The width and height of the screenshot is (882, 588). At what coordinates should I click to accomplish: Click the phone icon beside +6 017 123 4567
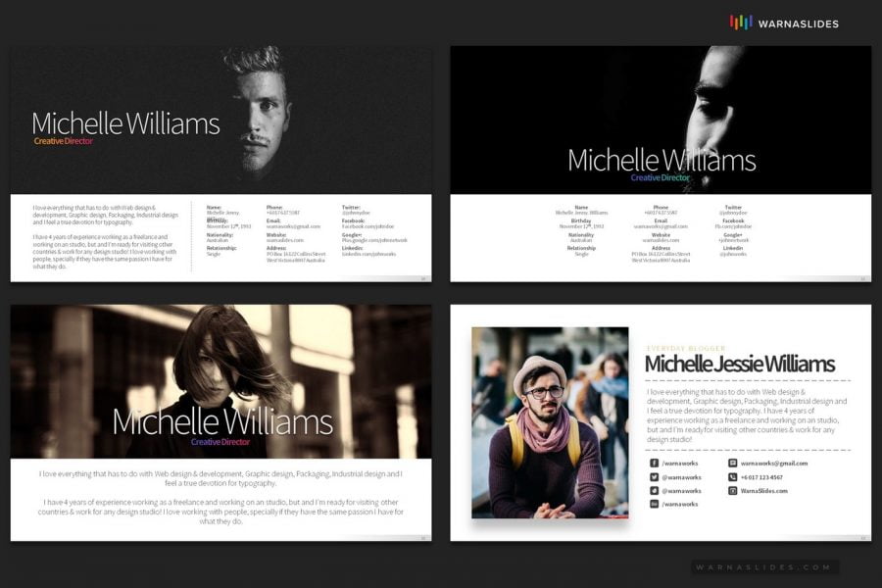coord(732,477)
